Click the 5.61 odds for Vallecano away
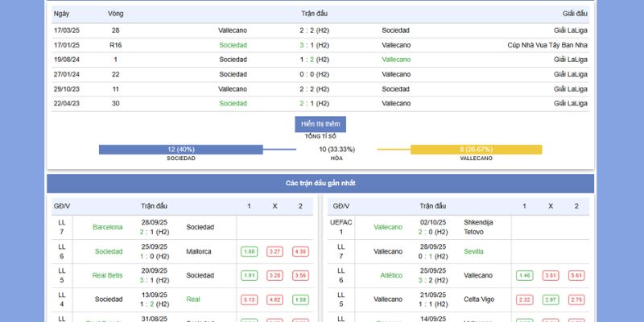 point(576,275)
